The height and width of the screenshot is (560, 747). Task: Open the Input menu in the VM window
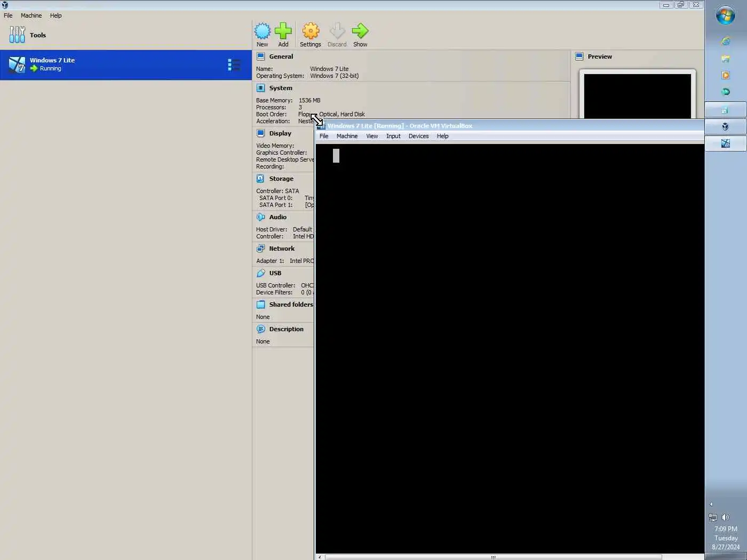(x=393, y=136)
